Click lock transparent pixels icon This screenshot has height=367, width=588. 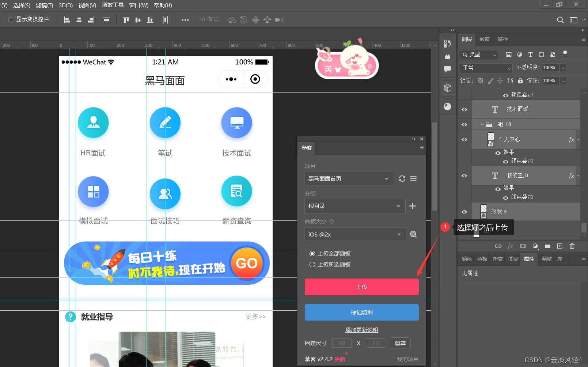(480, 81)
